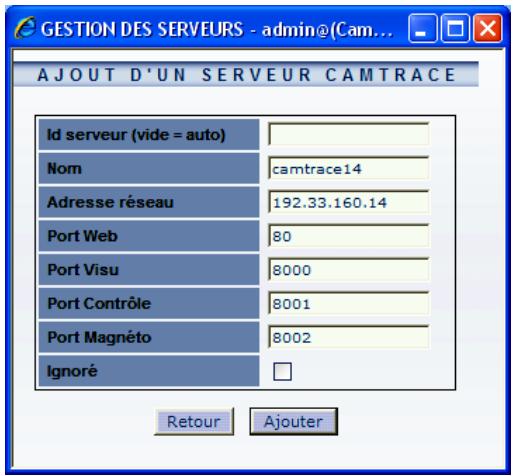Click the 'Nom' label
The height and width of the screenshot is (476, 515).
pos(64,168)
